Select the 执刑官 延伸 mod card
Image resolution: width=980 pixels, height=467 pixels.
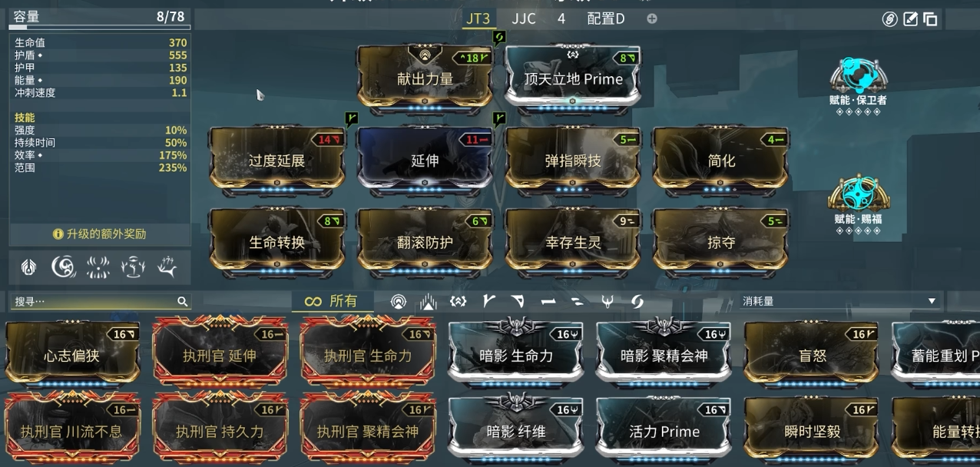(220, 352)
